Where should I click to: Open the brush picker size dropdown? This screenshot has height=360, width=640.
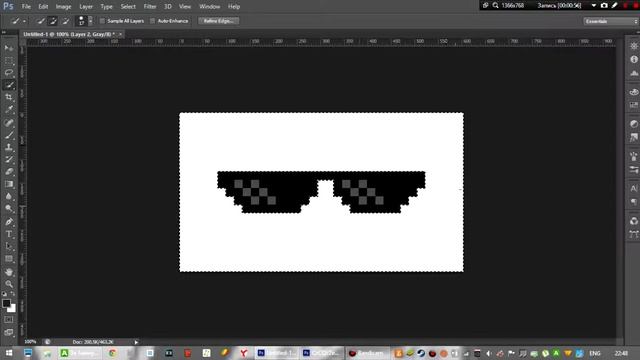click(91, 21)
